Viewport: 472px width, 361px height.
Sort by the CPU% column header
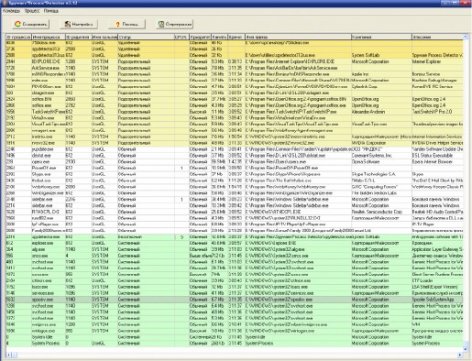(182, 37)
